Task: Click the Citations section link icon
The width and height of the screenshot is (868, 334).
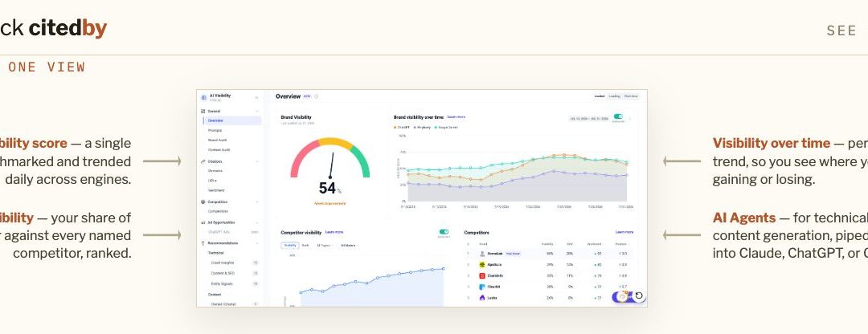Action: [x=203, y=161]
